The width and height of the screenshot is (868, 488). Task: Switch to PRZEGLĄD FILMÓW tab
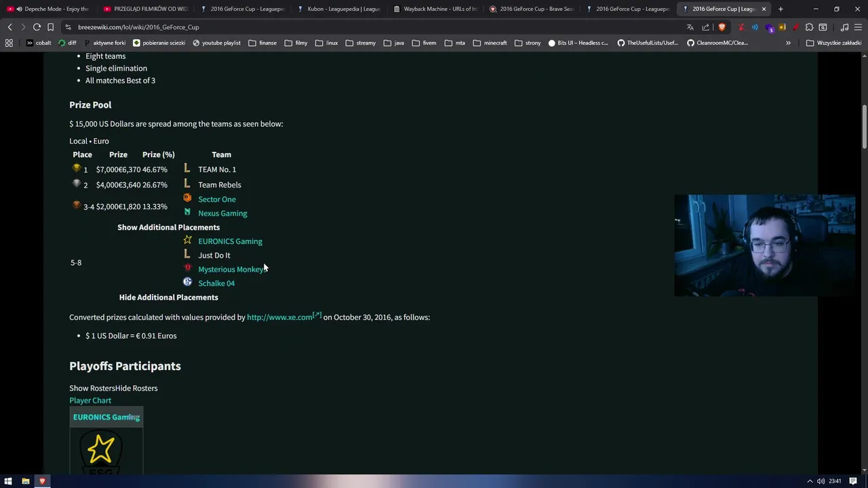145,9
